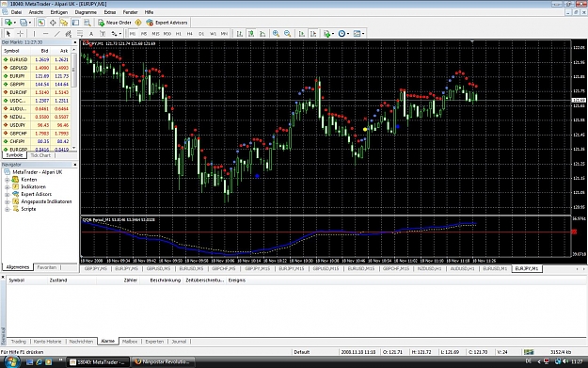588x368 pixels.
Task: Open the Extras menu
Action: point(110,12)
